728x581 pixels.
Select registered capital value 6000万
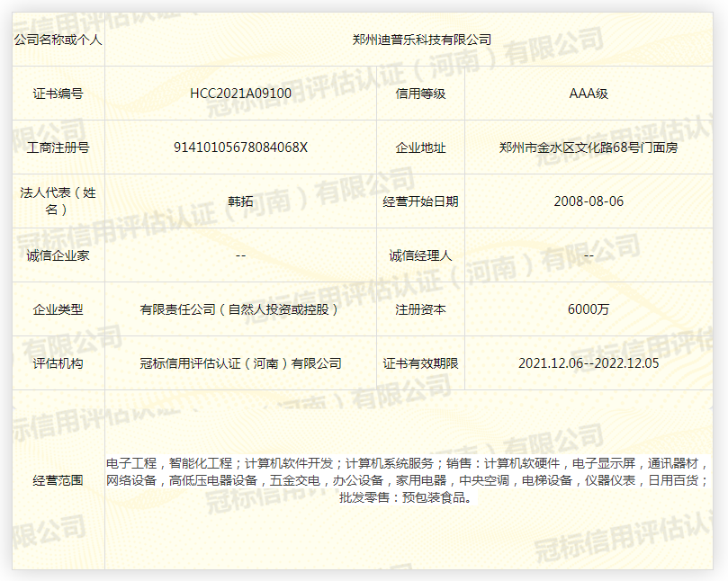pyautogui.click(x=589, y=309)
